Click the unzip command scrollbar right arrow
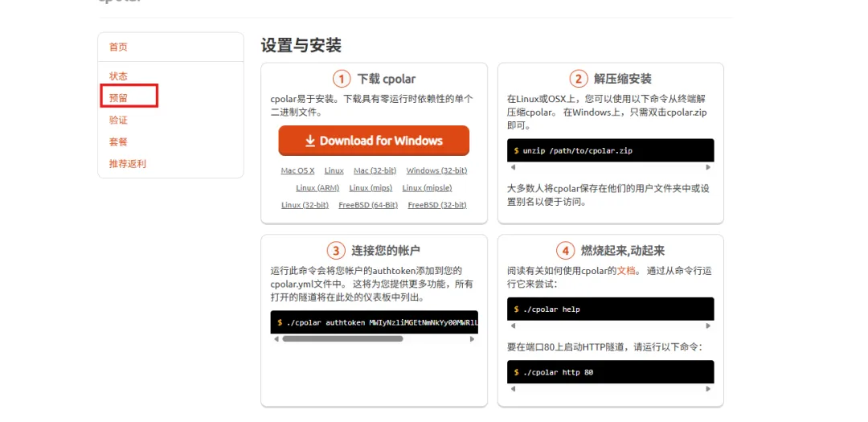868x422 pixels. 708,167
